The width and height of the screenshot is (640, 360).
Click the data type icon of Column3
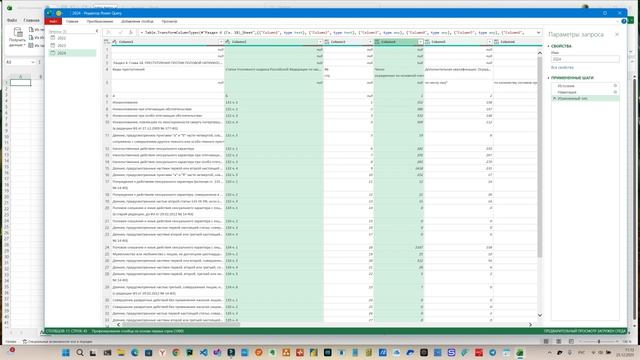327,42
